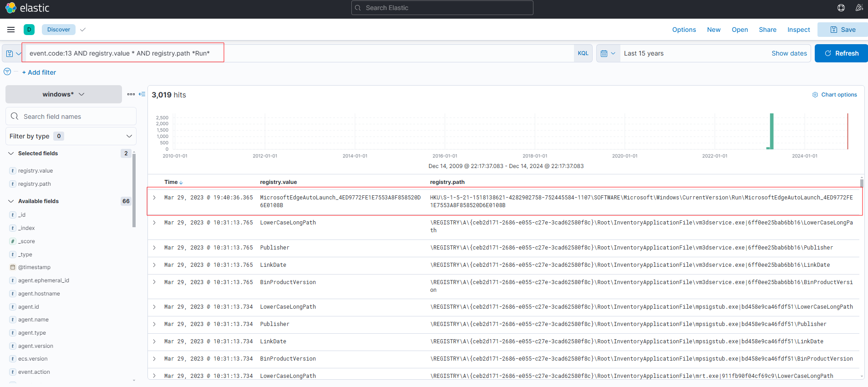Click the Refresh button

[x=841, y=53]
